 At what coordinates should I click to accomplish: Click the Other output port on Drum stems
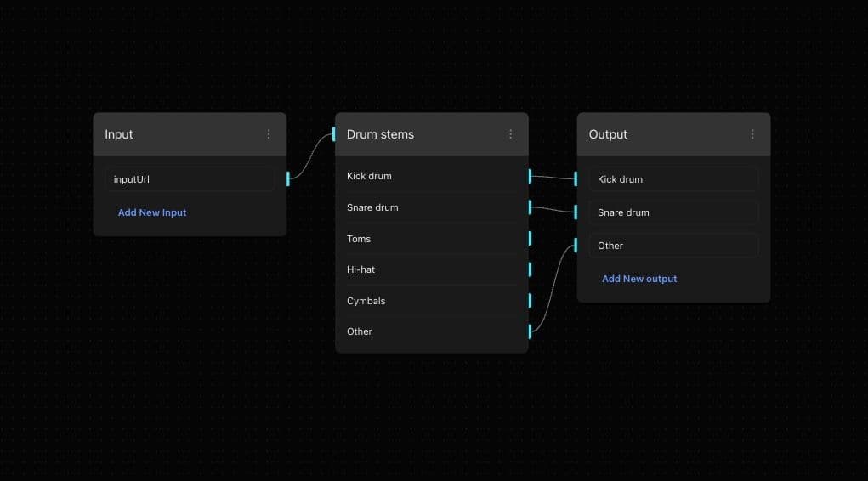530,331
